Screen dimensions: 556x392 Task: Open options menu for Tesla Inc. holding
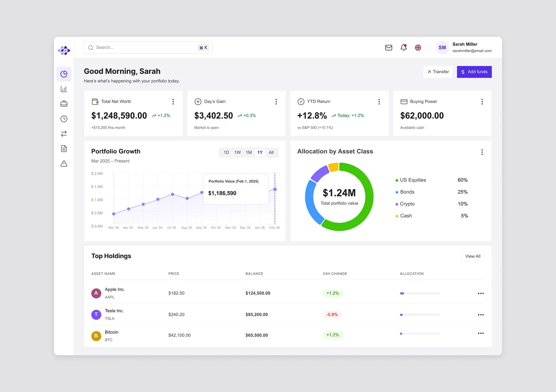tap(481, 314)
